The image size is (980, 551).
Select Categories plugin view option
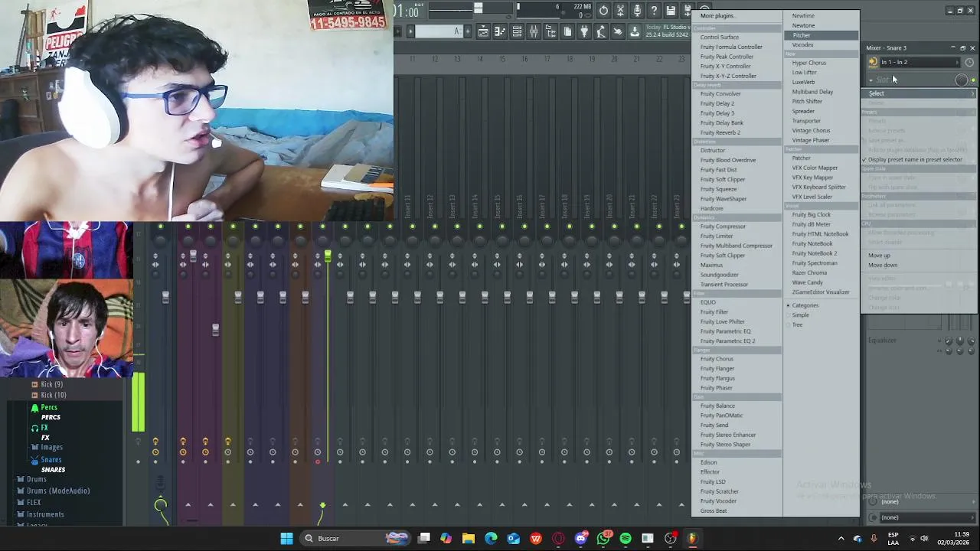coord(804,305)
